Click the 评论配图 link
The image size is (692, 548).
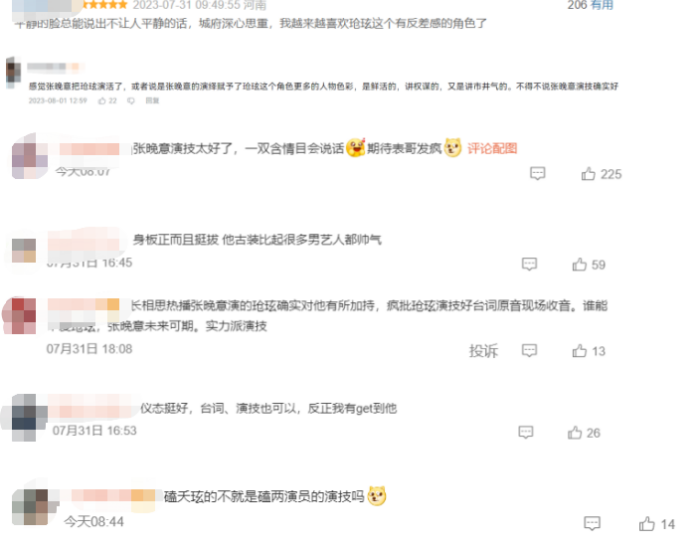tap(492, 148)
